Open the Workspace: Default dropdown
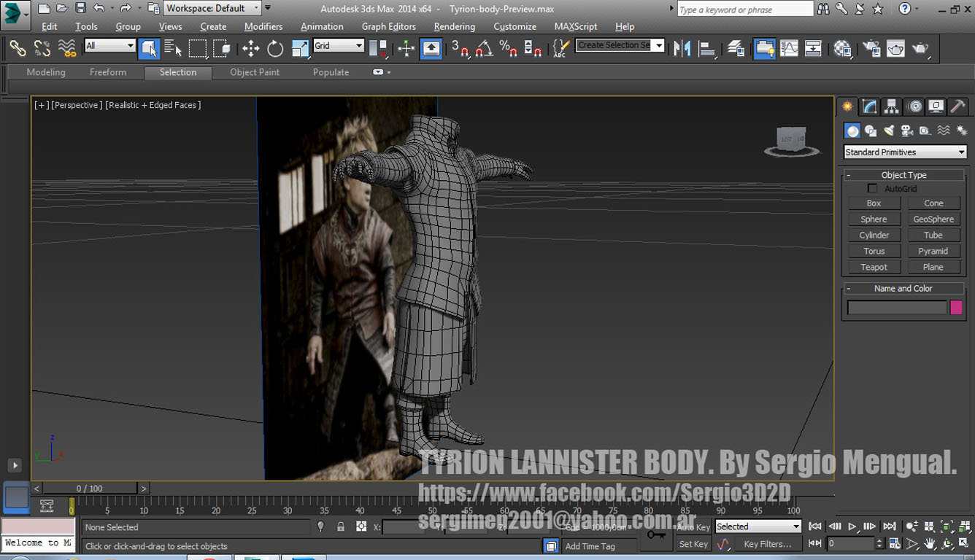 pos(212,9)
